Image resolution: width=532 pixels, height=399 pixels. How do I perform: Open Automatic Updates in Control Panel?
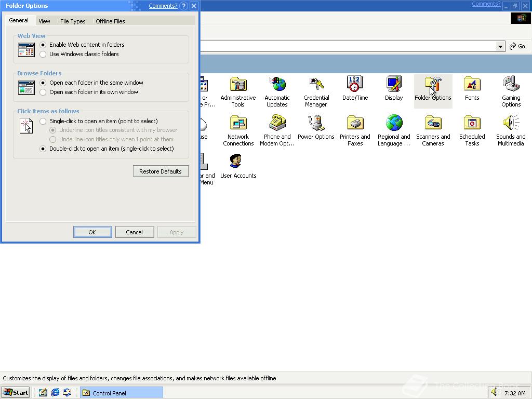pos(277,91)
